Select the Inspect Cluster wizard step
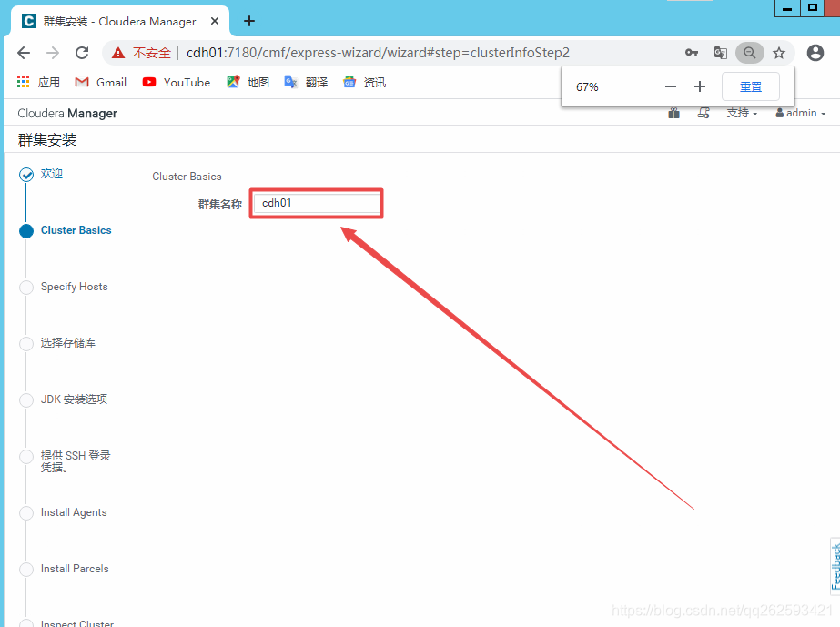The height and width of the screenshot is (627, 840). click(x=77, y=623)
